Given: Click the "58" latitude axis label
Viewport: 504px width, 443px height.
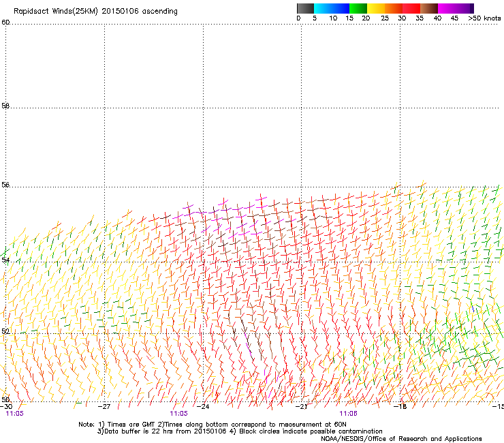Looking at the screenshot, I should click(5, 106).
